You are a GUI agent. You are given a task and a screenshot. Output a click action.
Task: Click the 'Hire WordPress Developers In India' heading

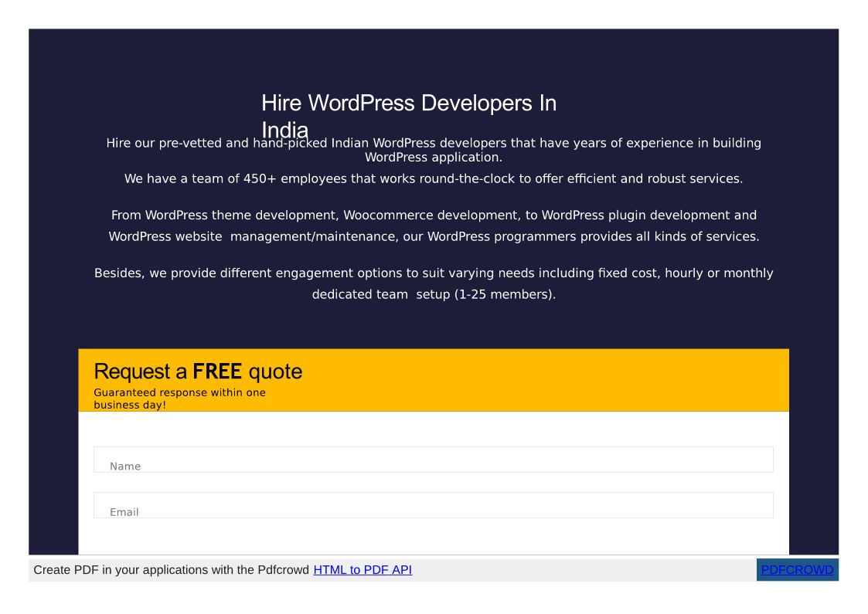point(408,103)
